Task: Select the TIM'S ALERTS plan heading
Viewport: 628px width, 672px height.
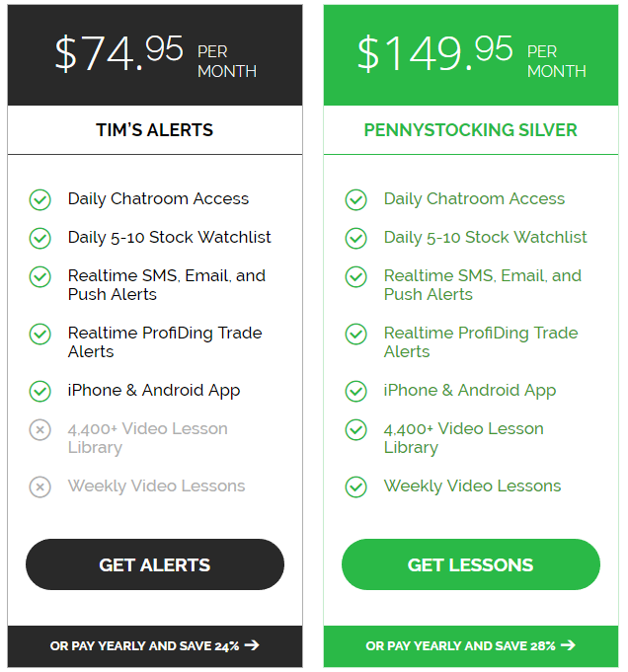Action: click(154, 130)
